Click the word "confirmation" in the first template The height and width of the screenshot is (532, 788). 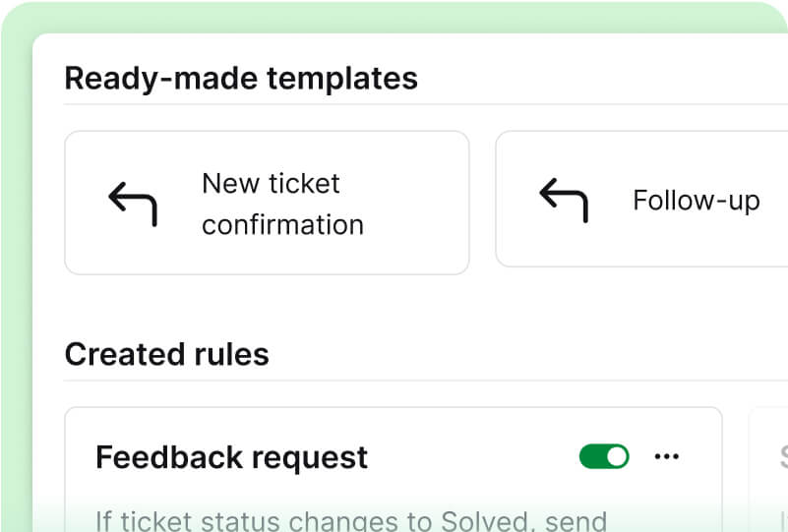click(282, 224)
